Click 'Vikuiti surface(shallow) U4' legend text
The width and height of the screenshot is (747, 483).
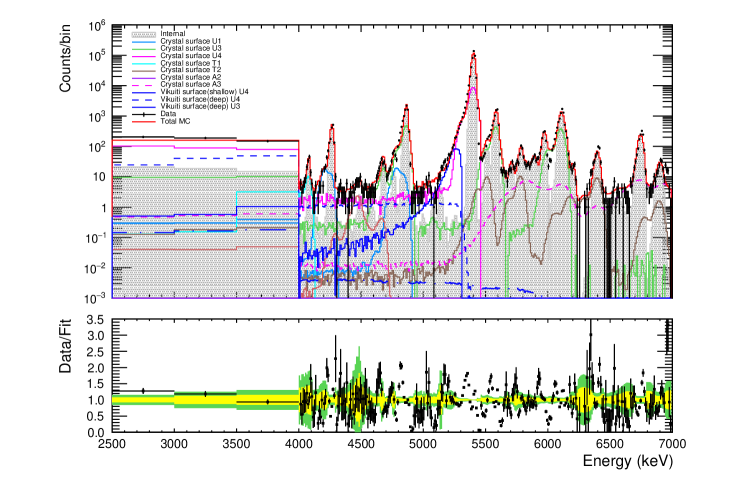pos(204,91)
